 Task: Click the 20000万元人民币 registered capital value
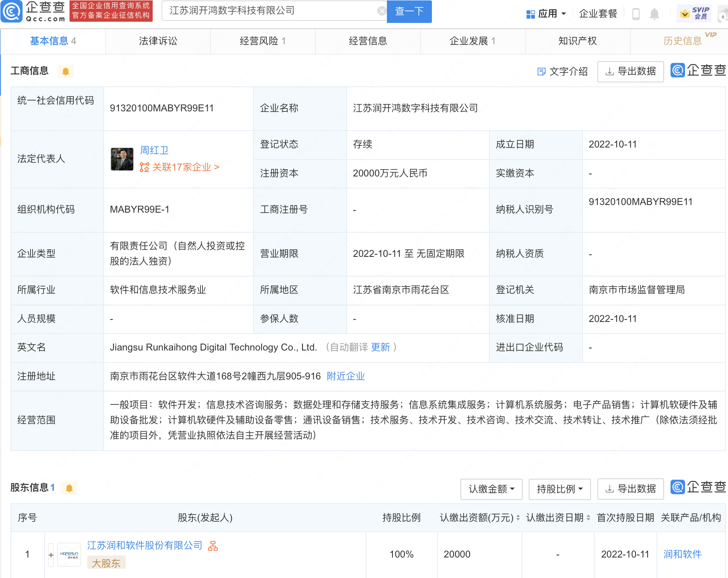[x=390, y=173]
